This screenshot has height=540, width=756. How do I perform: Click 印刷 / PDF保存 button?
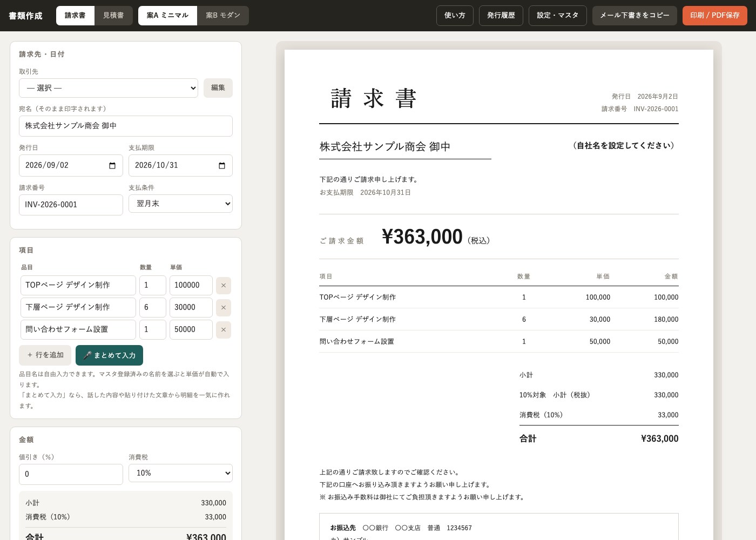715,16
